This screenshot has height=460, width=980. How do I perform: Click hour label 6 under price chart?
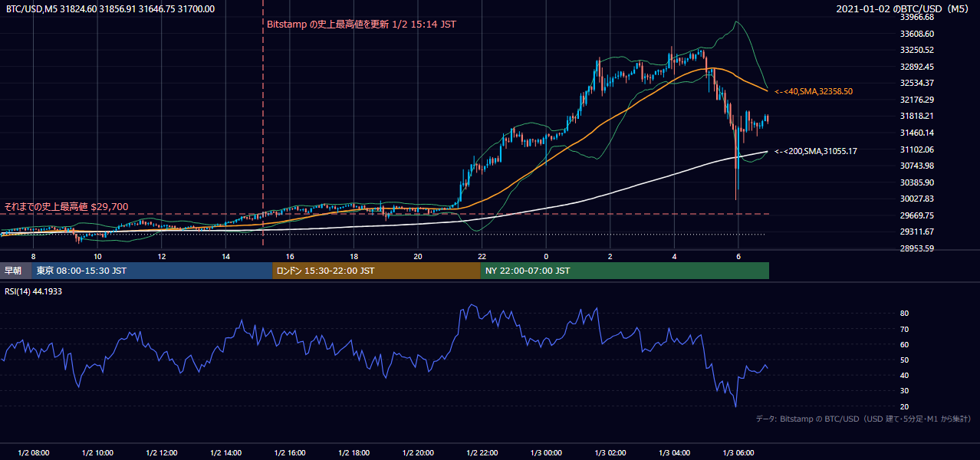coord(738,256)
